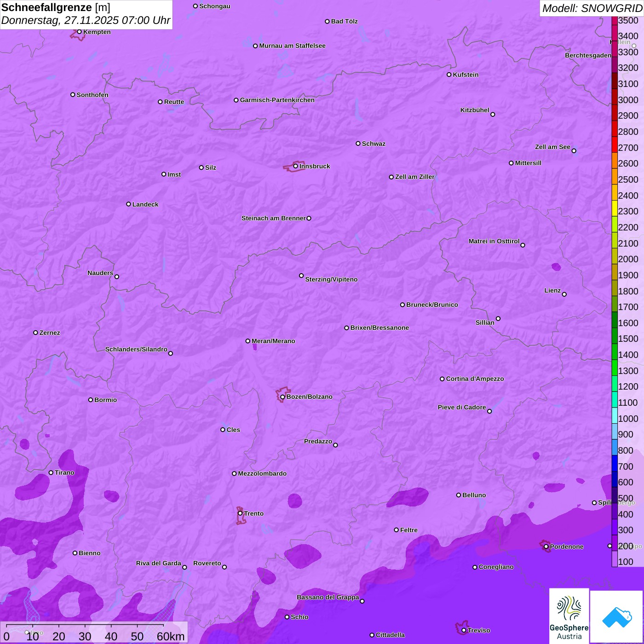Click the Schio label
Viewport: 644px width, 644px height.
coord(299,617)
